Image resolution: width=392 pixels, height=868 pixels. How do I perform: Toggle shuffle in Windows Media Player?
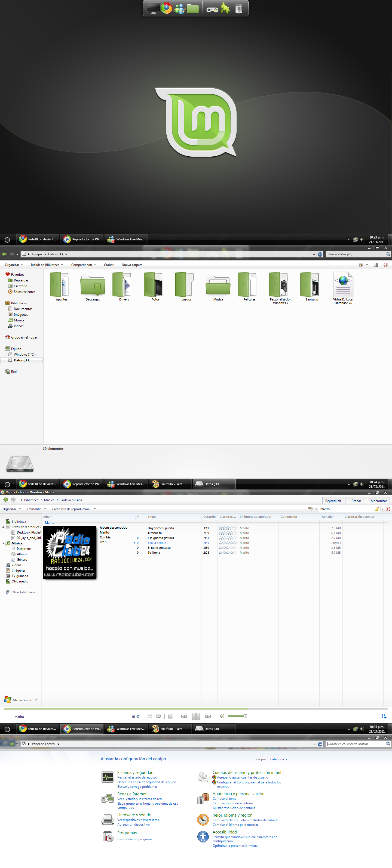click(149, 716)
